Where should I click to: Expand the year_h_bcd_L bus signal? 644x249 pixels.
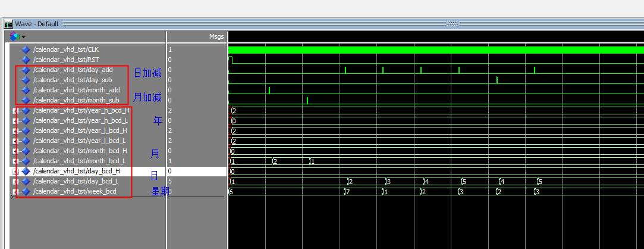(15, 121)
